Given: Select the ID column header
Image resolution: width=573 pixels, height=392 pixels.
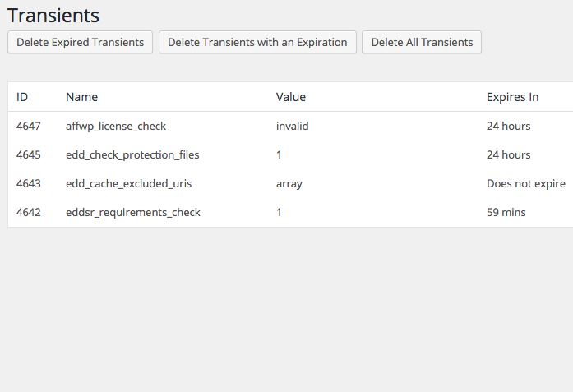Looking at the screenshot, I should pos(22,97).
